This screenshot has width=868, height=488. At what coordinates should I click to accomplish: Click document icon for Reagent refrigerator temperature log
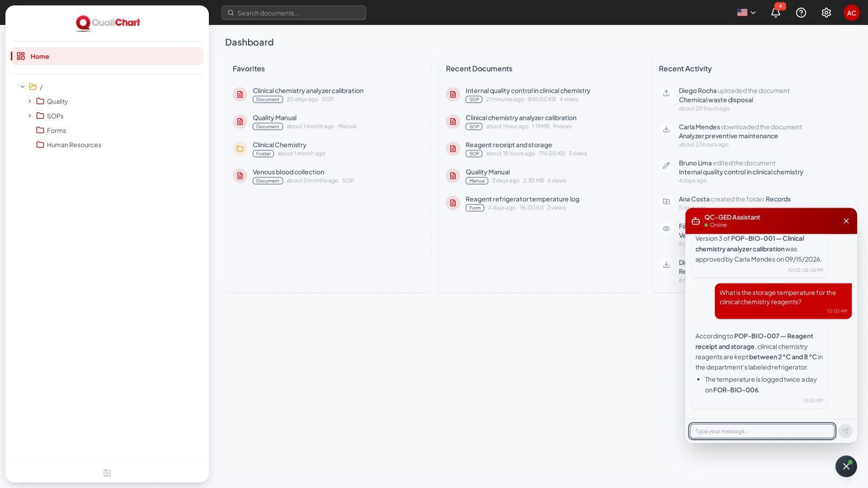(x=453, y=203)
